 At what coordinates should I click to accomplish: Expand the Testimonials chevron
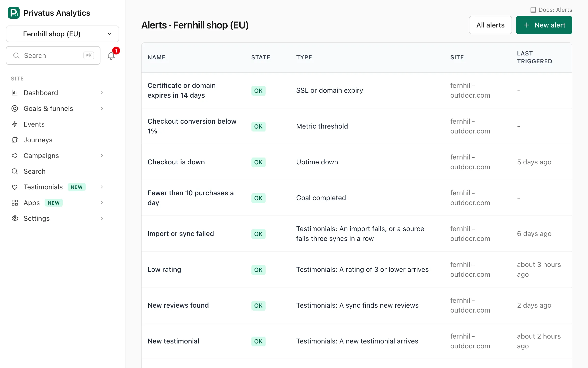tap(102, 187)
